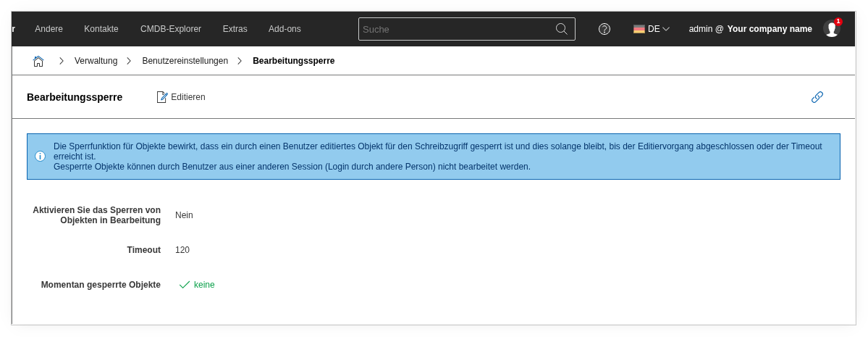The image size is (868, 337).
Task: Open the user avatar profile icon
Action: click(x=831, y=29)
